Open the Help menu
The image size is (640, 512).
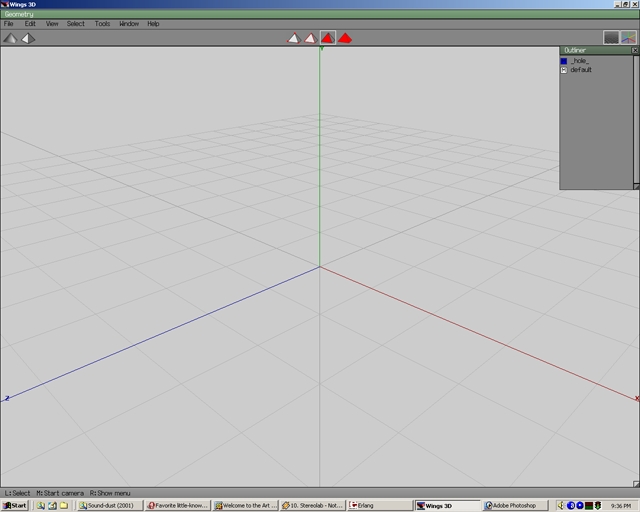tap(153, 24)
